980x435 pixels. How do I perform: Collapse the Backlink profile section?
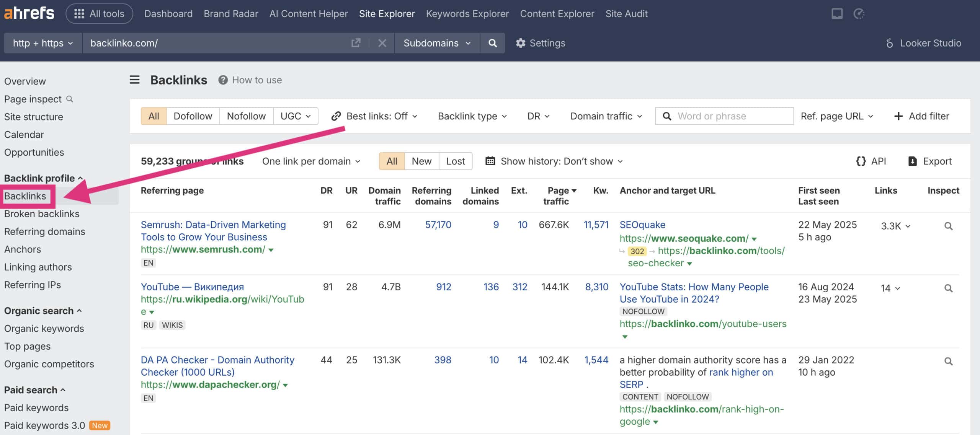pos(43,178)
